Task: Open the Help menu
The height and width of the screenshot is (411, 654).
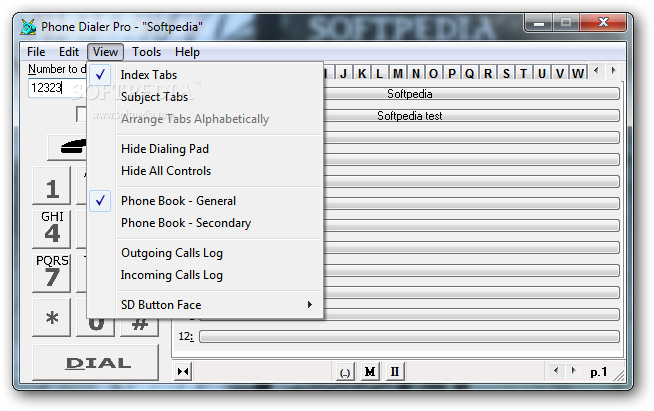Action: click(x=187, y=52)
